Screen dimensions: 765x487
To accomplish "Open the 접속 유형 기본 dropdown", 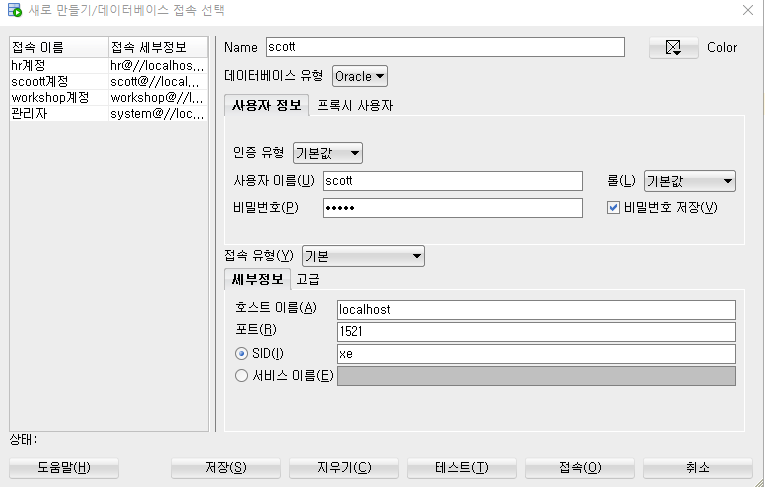I will (x=363, y=256).
